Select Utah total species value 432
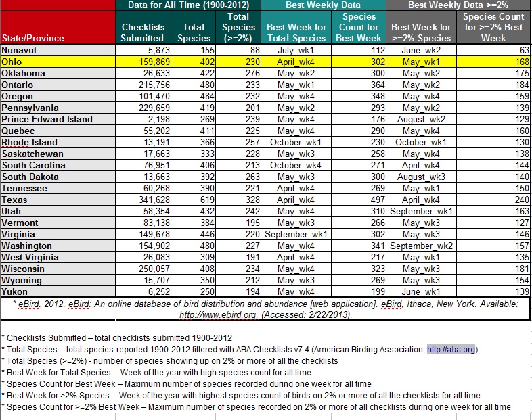The image size is (532, 420). [194, 212]
